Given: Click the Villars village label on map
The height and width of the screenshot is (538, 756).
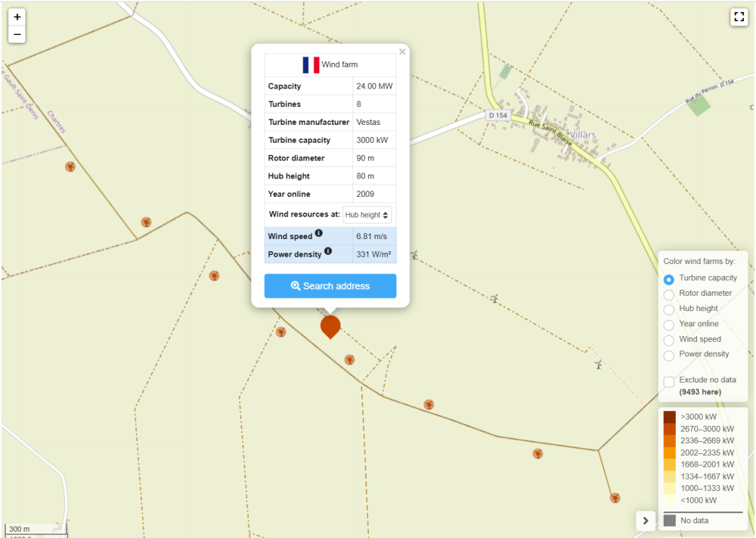Looking at the screenshot, I should click(582, 135).
